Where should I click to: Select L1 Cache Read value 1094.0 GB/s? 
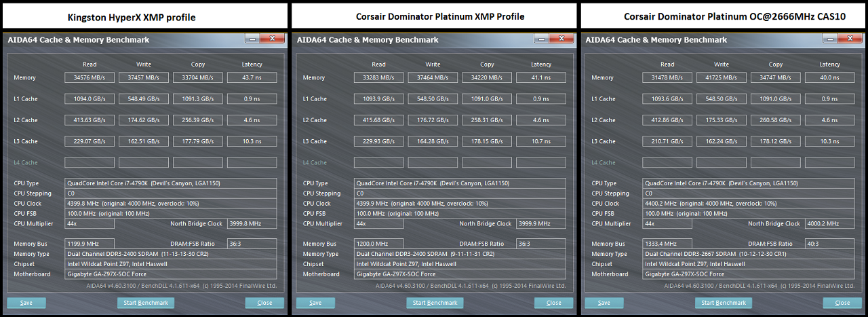(x=90, y=99)
